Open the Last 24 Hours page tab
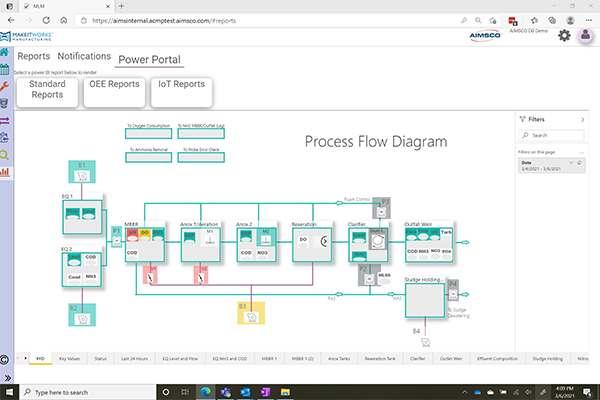This screenshot has width=600, height=400. tap(134, 359)
